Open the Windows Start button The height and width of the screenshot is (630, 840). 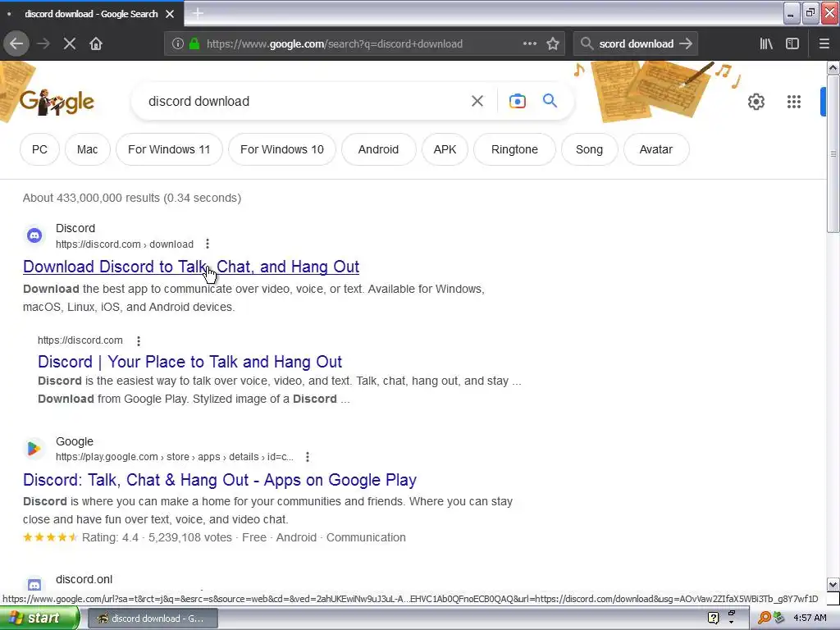(39, 618)
